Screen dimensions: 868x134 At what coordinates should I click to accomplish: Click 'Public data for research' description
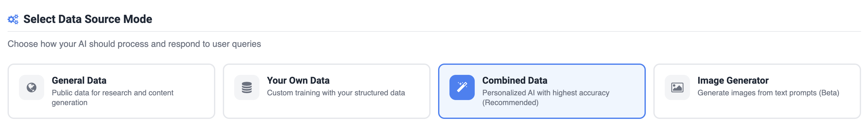pos(112,93)
